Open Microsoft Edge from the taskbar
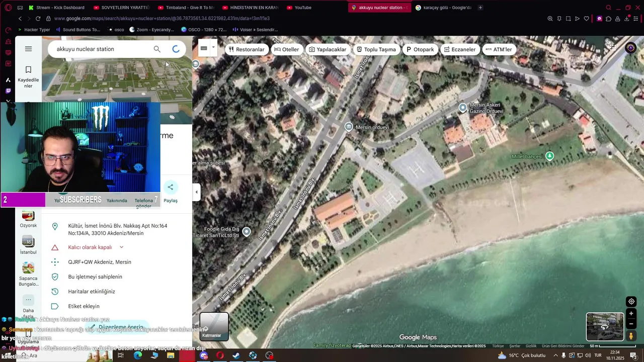 138,355
